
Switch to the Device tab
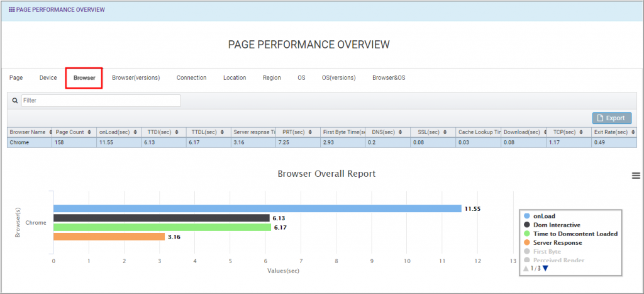click(48, 77)
